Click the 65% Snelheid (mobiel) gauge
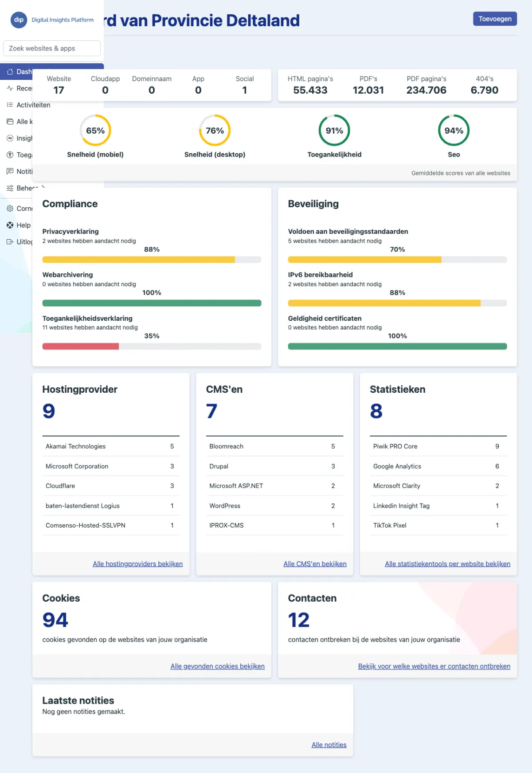The height and width of the screenshot is (773, 532). pos(95,130)
